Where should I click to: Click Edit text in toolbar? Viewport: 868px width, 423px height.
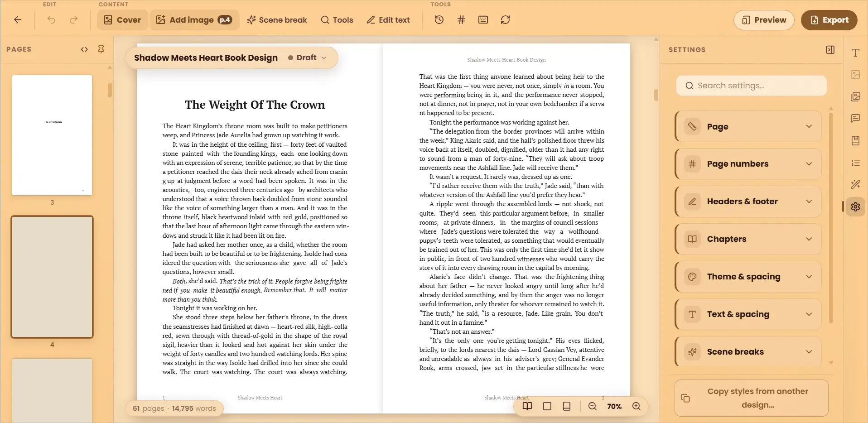coord(388,20)
